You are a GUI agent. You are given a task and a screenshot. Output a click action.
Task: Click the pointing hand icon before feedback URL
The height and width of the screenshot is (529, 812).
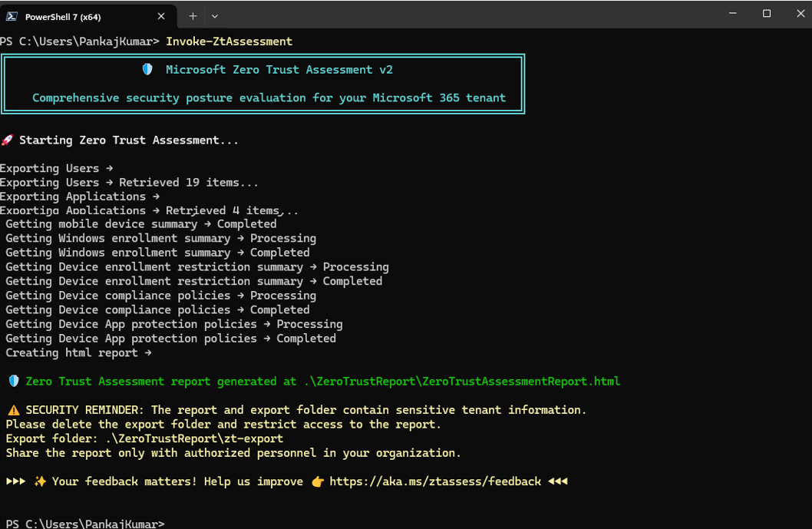click(318, 482)
